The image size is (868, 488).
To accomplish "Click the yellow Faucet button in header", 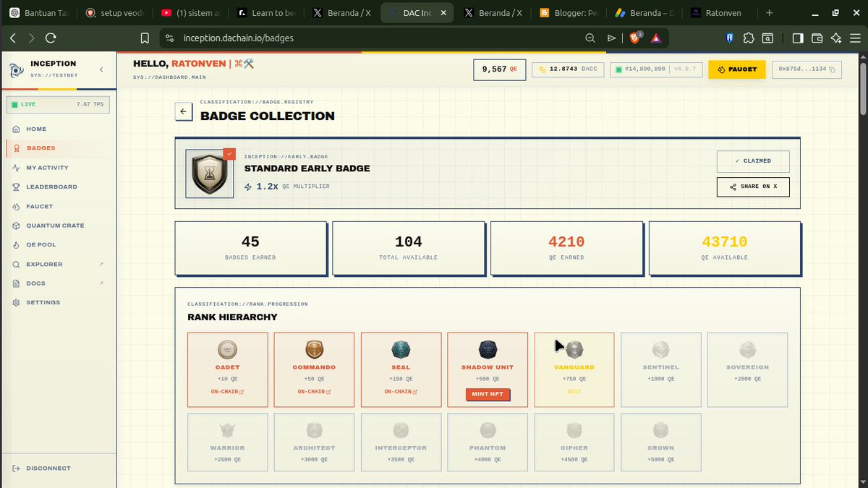I will [737, 69].
